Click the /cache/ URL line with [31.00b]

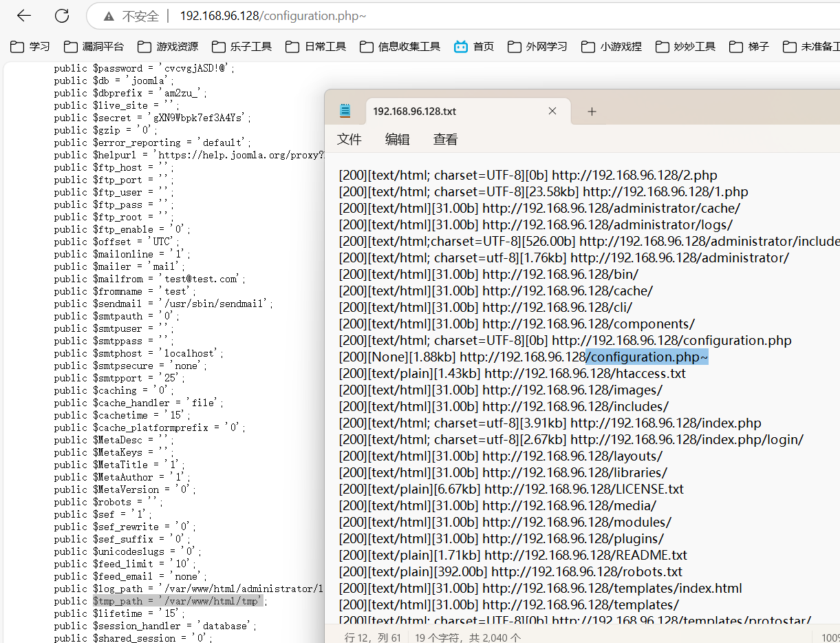point(496,291)
